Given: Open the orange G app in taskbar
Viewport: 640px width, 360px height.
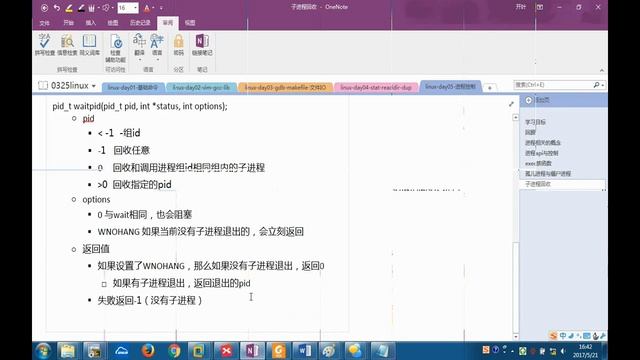Looking at the screenshot, I should (278, 351).
